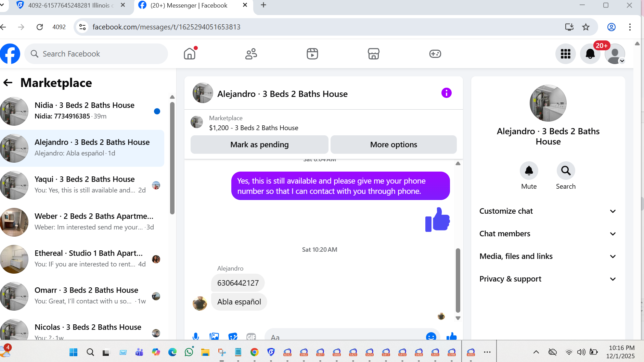
Task: Open conversation information purple icon
Action: click(x=447, y=93)
